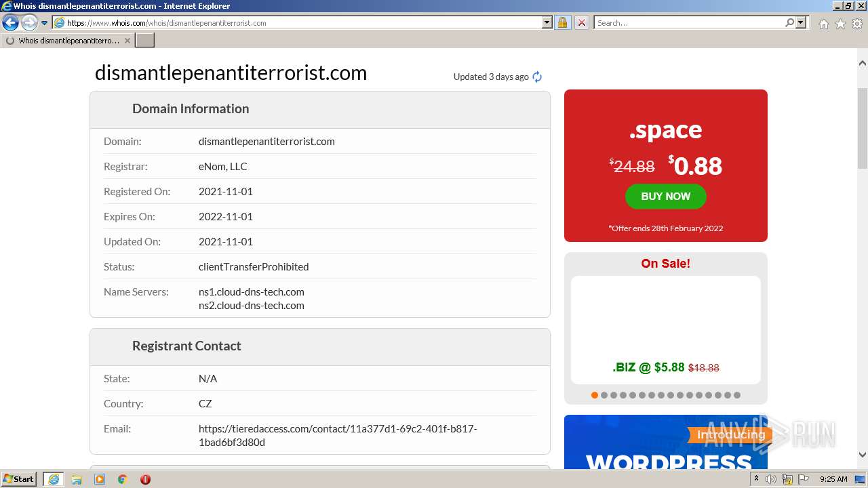This screenshot has width=868, height=488.
Task: Click the browser Forward arrow button
Action: point(28,23)
